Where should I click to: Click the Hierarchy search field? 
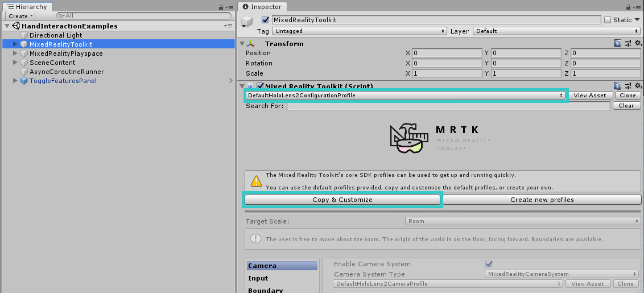pos(144,16)
